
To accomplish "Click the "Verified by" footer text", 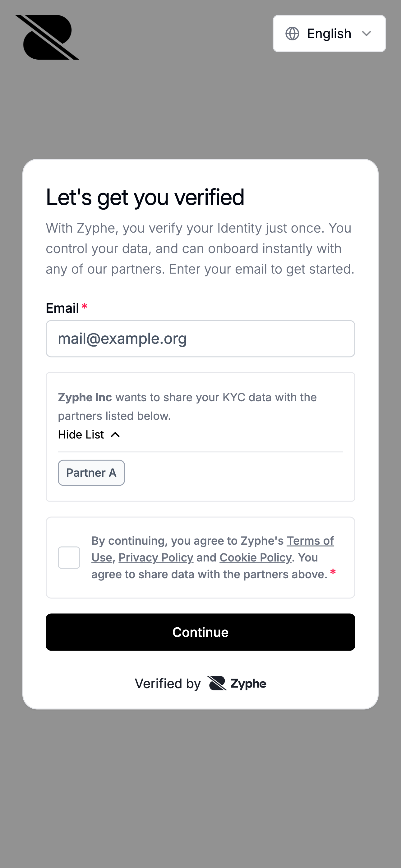I will pos(168,684).
